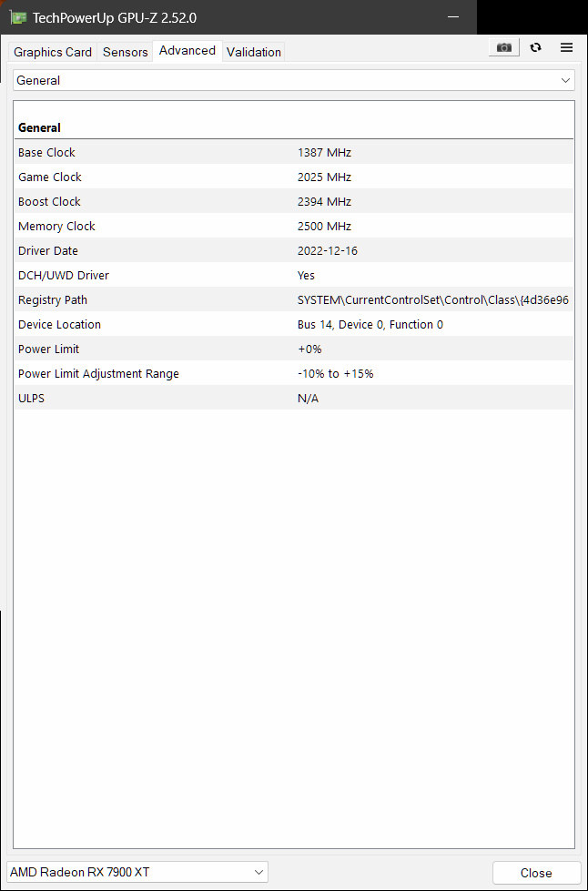Select the Power Limit Adjustment Range row

coord(294,374)
